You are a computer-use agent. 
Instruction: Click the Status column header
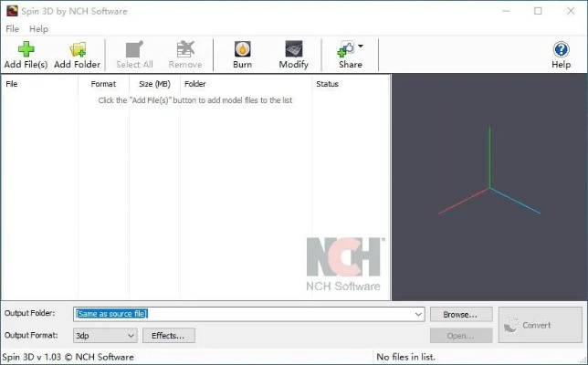click(327, 84)
